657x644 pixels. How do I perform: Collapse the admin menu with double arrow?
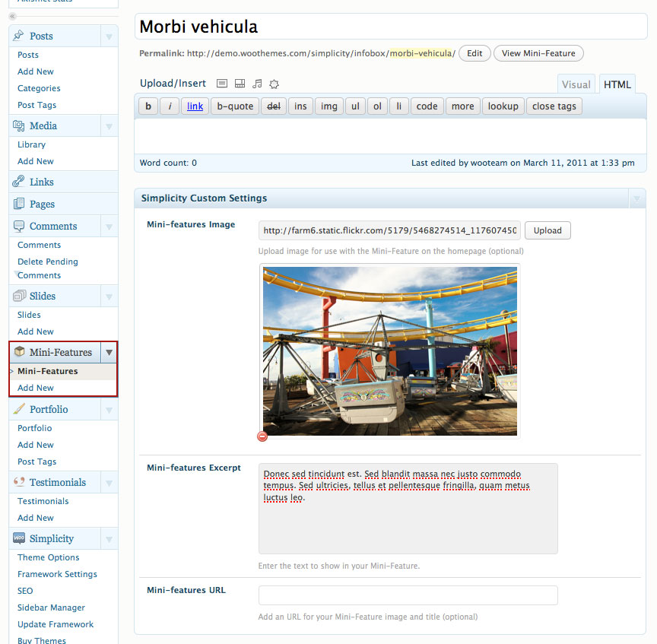(13, 16)
